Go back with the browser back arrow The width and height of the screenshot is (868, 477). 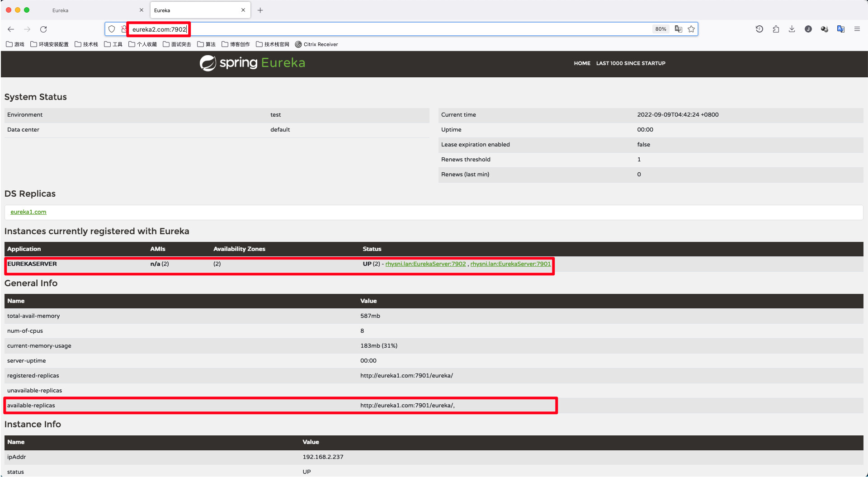11,29
